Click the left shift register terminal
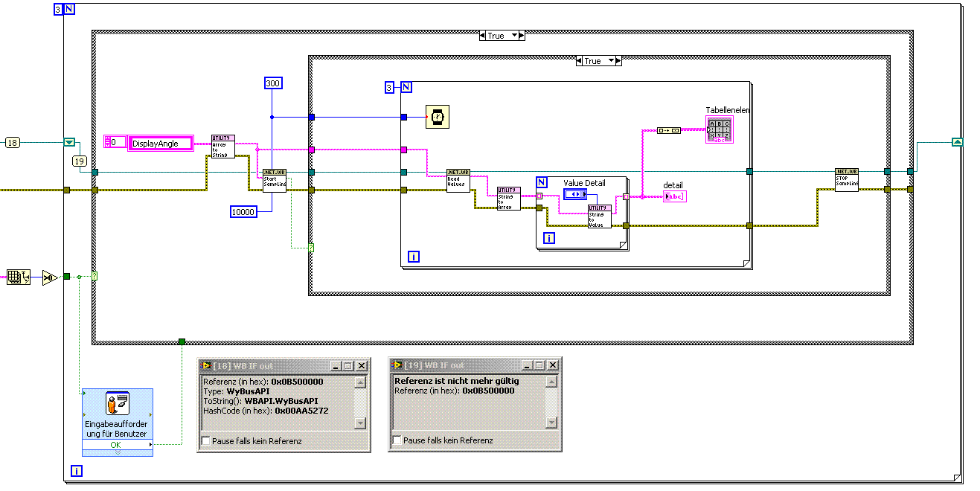 click(69, 142)
